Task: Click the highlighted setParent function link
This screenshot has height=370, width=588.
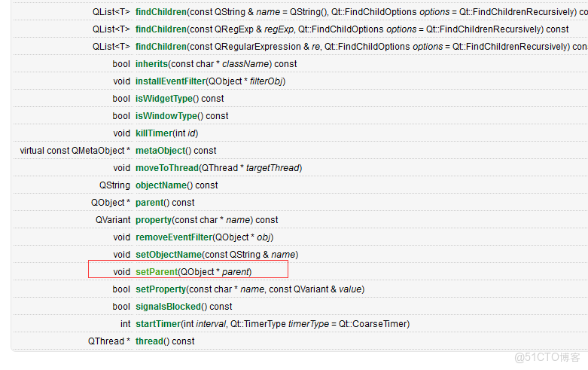Action: [x=157, y=272]
